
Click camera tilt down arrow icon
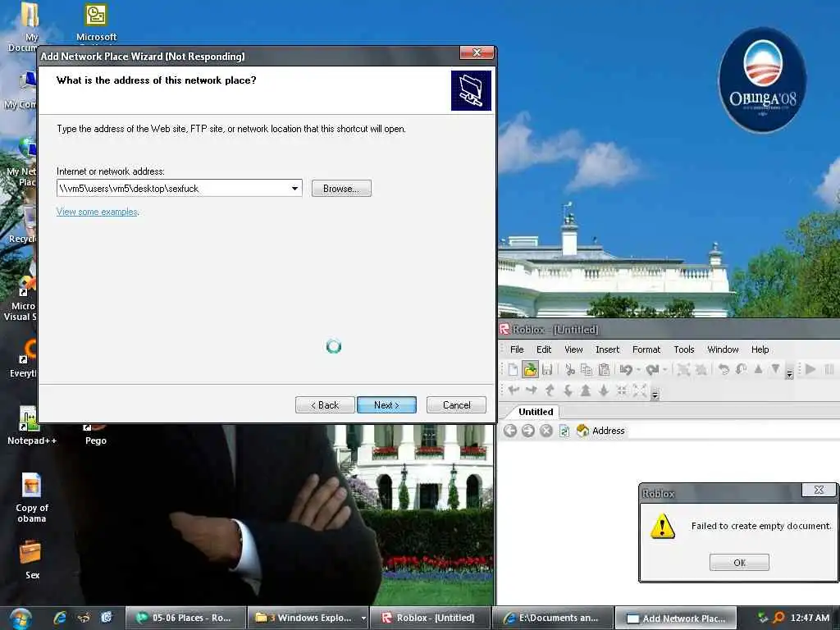568,390
